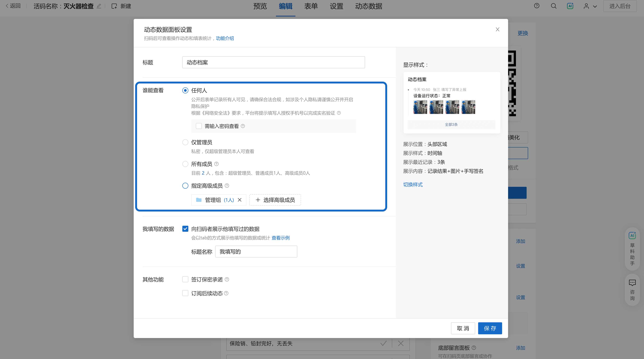This screenshot has width=644, height=359.
Task: Select the 仅管理员 radio option
Action: tap(185, 142)
